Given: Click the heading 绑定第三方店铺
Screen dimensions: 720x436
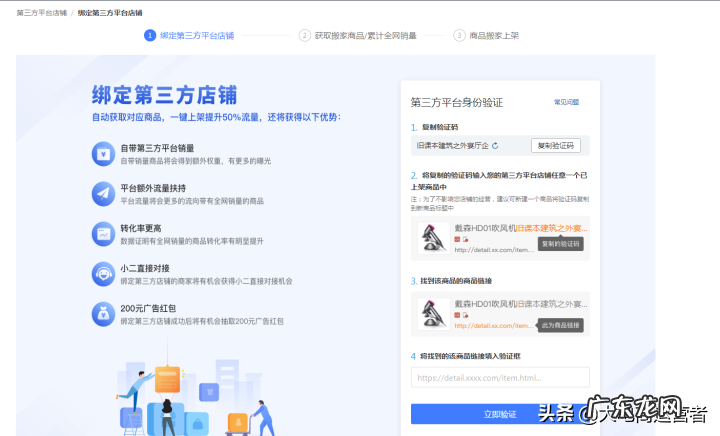Looking at the screenshot, I should [x=164, y=95].
